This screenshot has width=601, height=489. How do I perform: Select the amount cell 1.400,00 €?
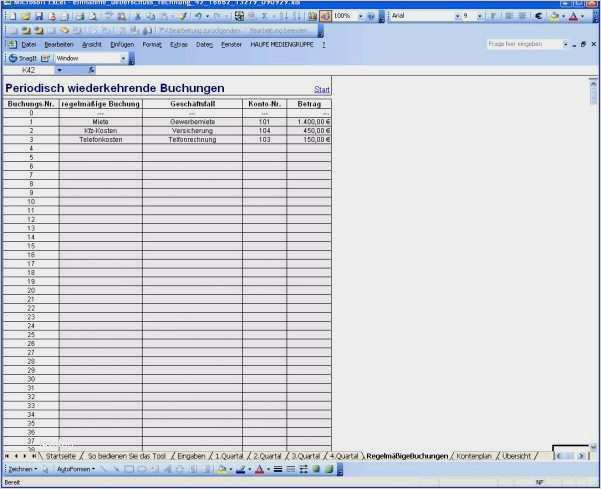click(x=309, y=122)
